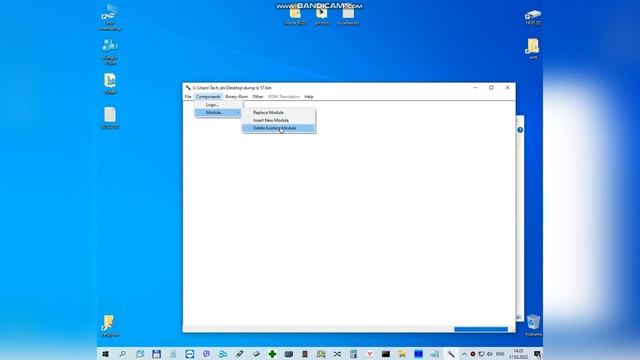Open the green plus taskbar app
This screenshot has height=360, width=640.
point(272,354)
